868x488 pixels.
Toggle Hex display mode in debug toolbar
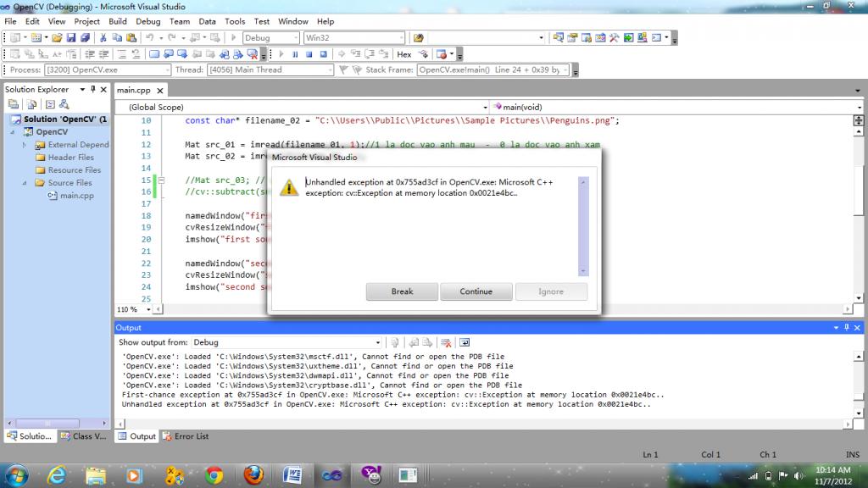tap(404, 54)
